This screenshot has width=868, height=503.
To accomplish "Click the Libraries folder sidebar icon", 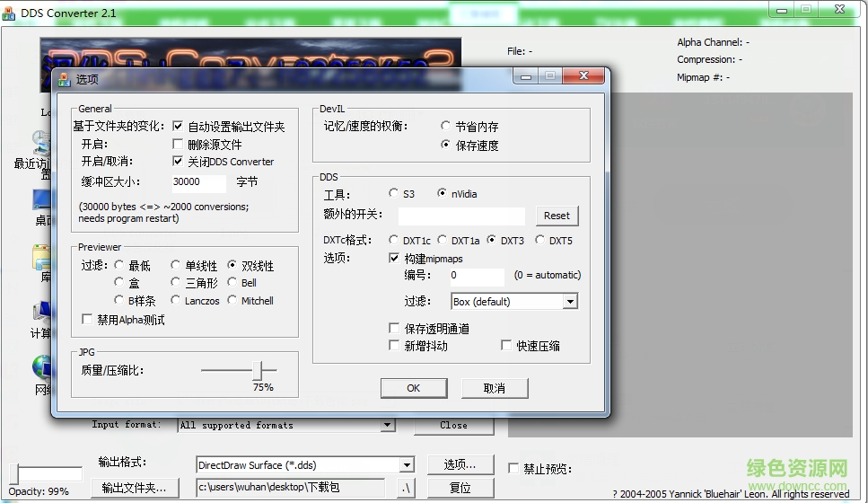I will click(x=41, y=257).
